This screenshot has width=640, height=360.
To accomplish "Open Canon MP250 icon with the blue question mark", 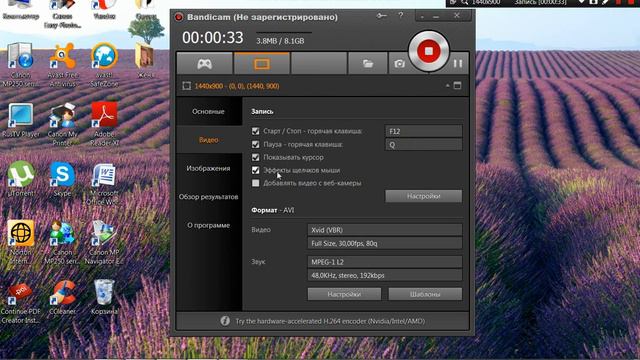I will click(x=21, y=64).
